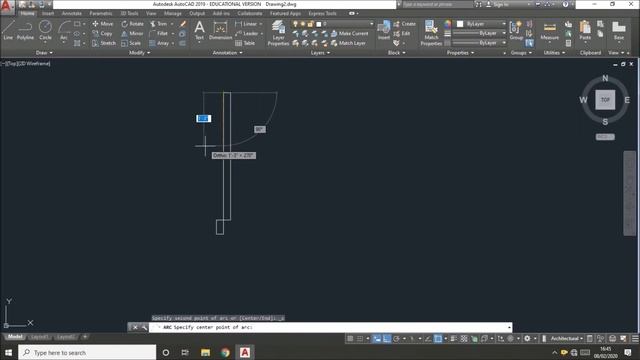Open the Architectural units dropdown
This screenshot has width=640, height=360.
[567, 338]
